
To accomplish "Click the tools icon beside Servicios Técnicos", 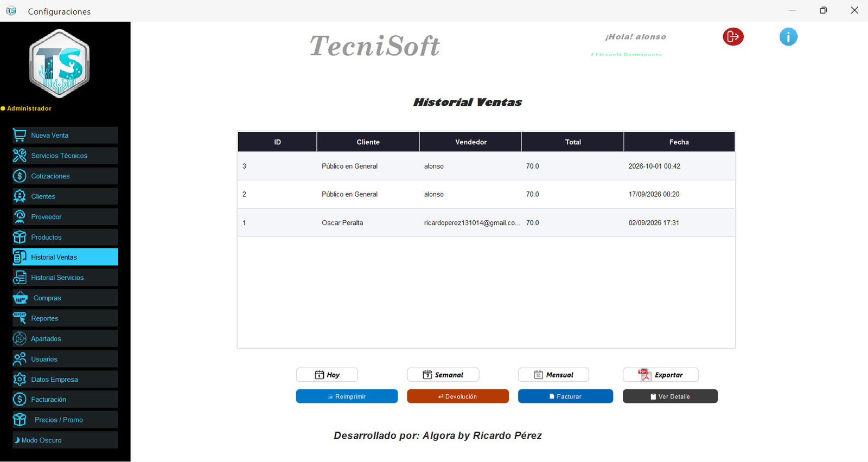I will pyautogui.click(x=20, y=156).
